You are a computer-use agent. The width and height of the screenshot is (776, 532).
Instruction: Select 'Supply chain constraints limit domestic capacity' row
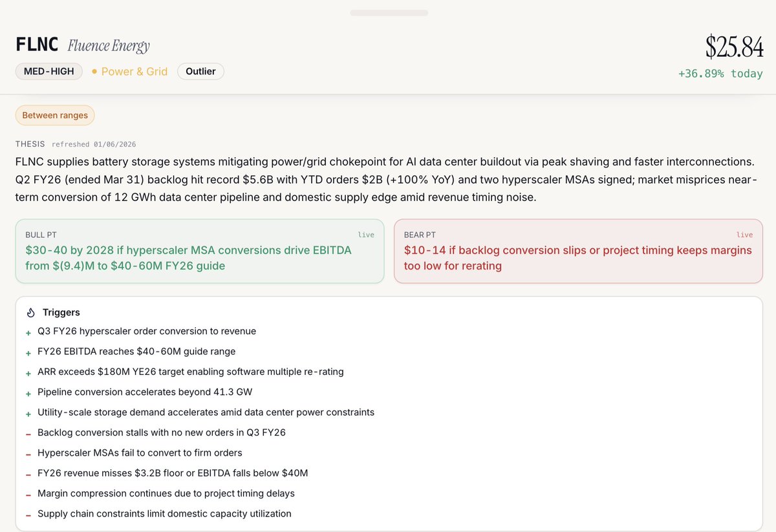pyautogui.click(x=164, y=515)
